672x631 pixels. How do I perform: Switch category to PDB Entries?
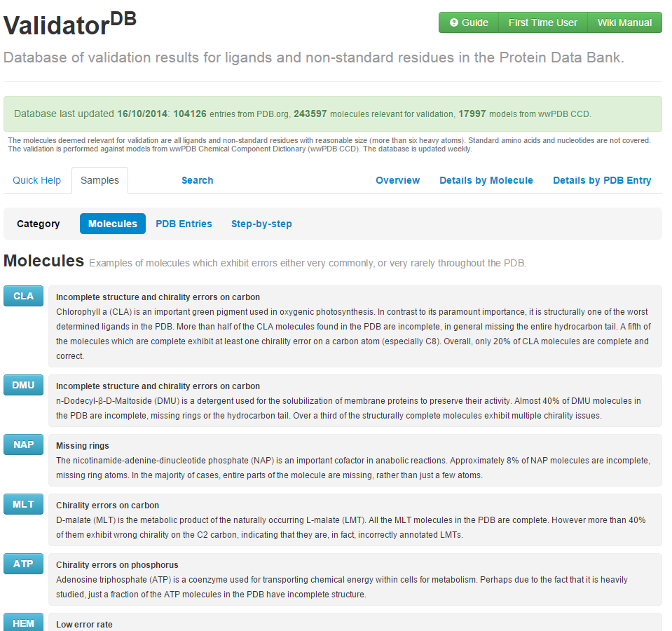[184, 224]
